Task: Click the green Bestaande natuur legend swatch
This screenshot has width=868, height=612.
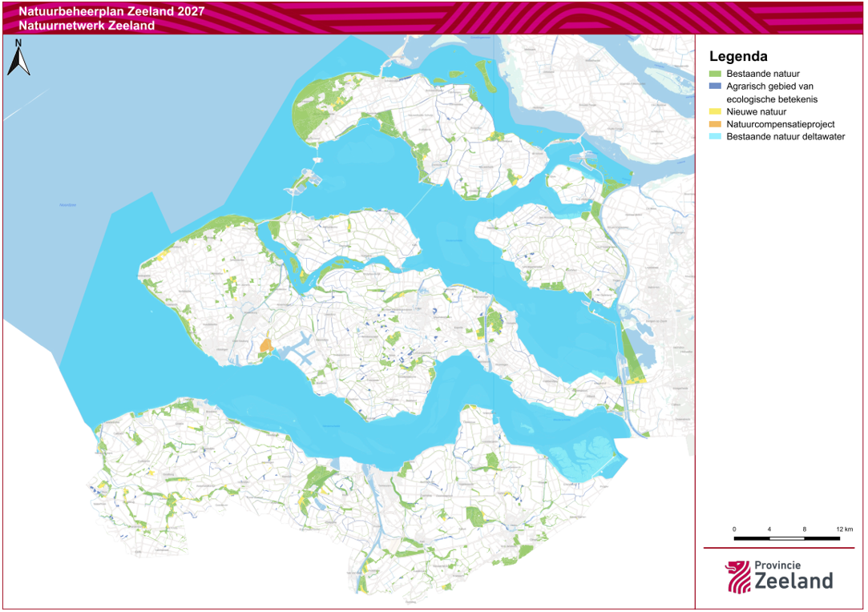Action: [x=715, y=74]
